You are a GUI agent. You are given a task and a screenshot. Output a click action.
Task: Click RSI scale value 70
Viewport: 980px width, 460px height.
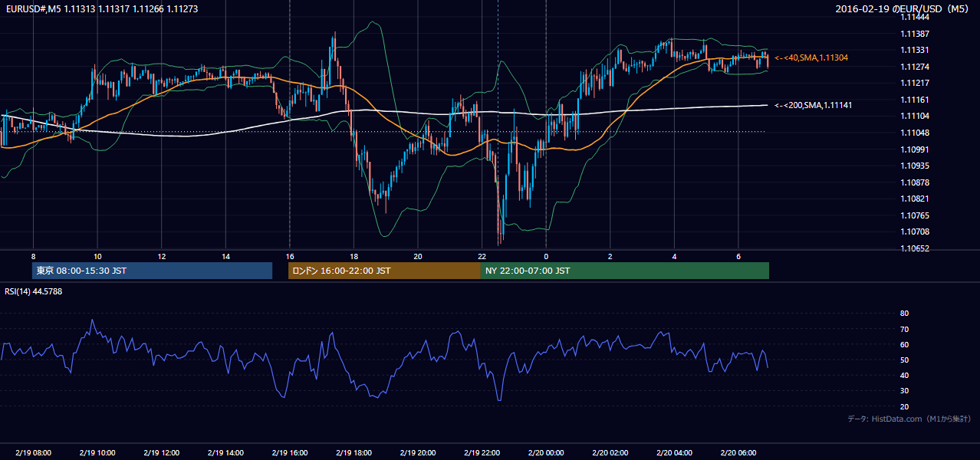[x=905, y=329]
